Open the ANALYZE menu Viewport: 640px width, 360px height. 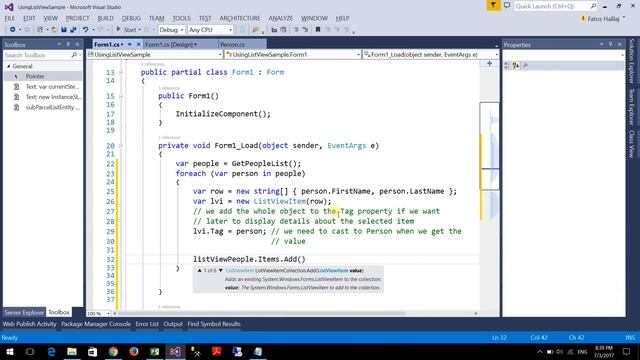tap(280, 18)
